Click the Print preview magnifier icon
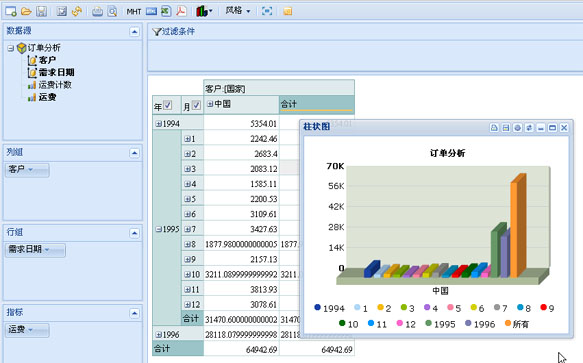This screenshot has height=363, width=583. click(112, 12)
